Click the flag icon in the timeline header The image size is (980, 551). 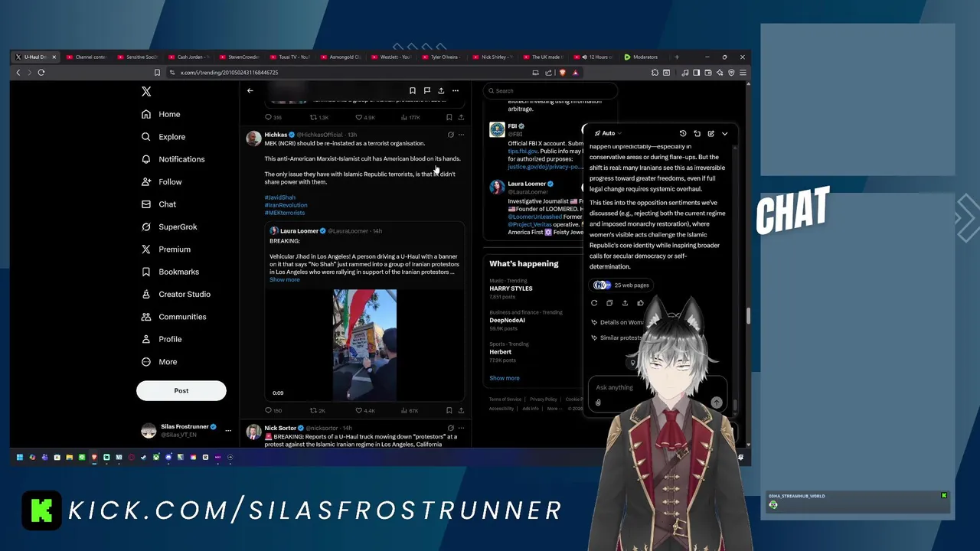[x=427, y=90]
